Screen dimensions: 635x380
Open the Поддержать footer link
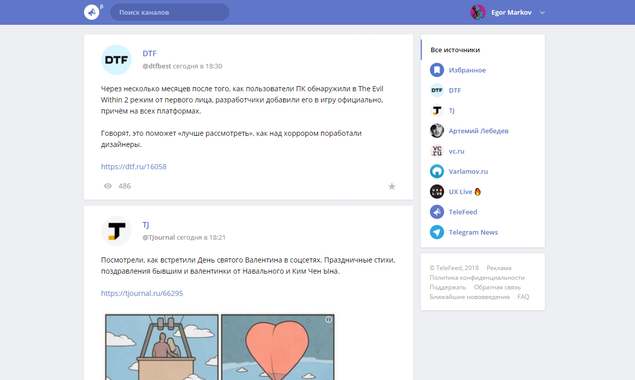[x=448, y=287]
